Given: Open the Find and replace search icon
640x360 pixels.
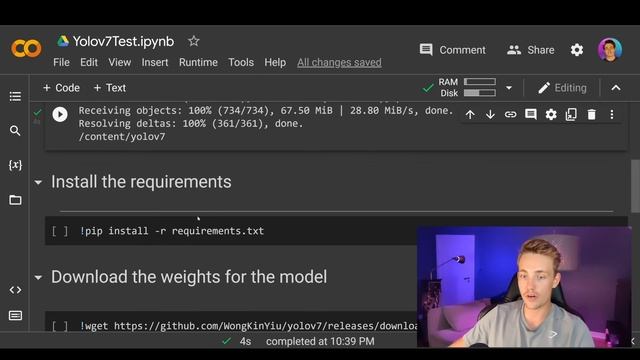Looking at the screenshot, I should 15,131.
